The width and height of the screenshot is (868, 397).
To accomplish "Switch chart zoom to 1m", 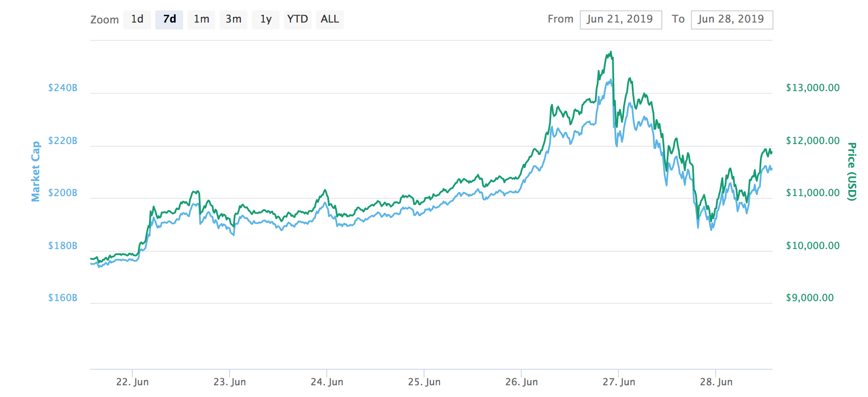I will (x=201, y=20).
